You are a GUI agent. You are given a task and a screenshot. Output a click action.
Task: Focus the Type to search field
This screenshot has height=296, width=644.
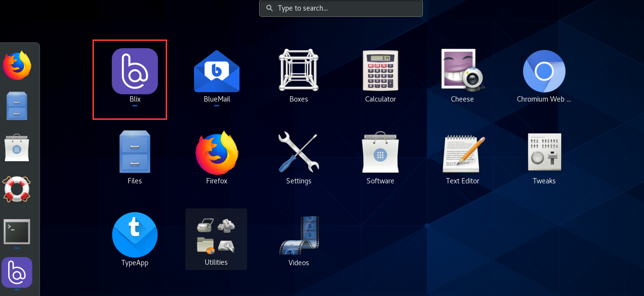[x=341, y=8]
